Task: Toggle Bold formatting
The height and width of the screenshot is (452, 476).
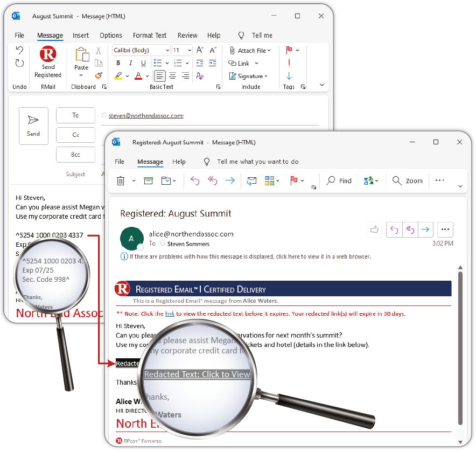Action: pos(118,63)
